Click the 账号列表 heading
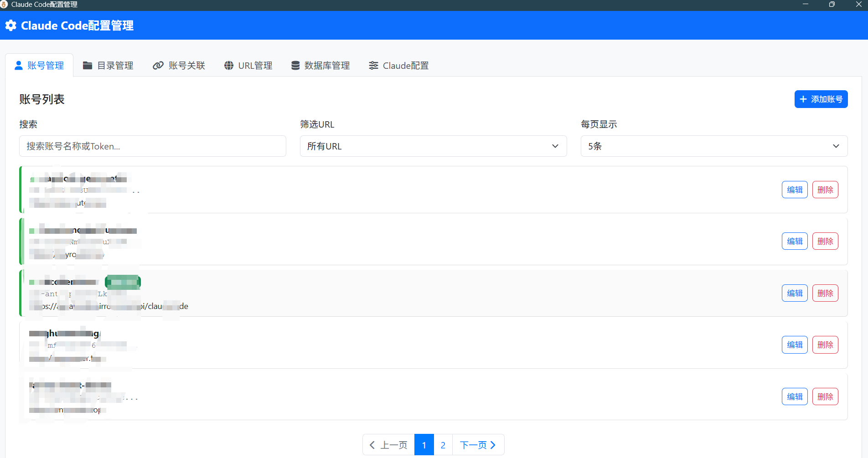The width and height of the screenshot is (868, 458). (42, 99)
